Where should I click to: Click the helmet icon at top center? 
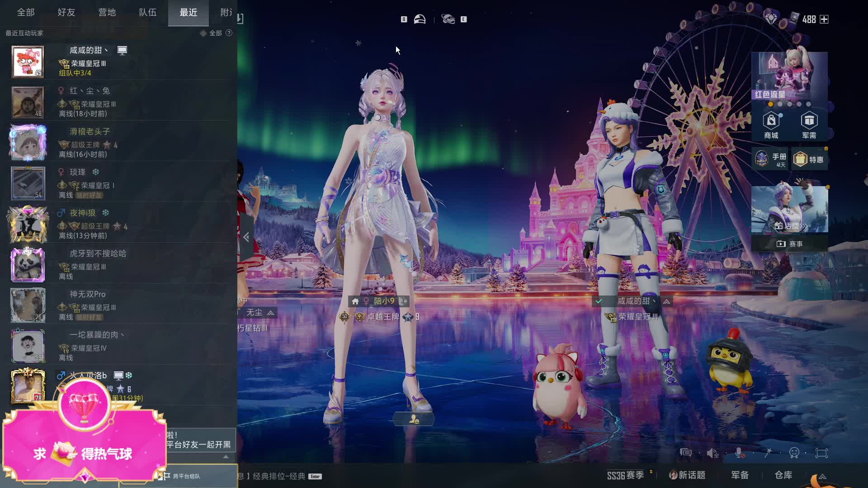point(420,19)
